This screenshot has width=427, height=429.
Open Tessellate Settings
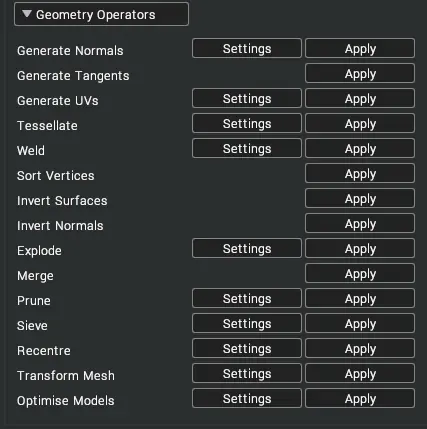247,123
